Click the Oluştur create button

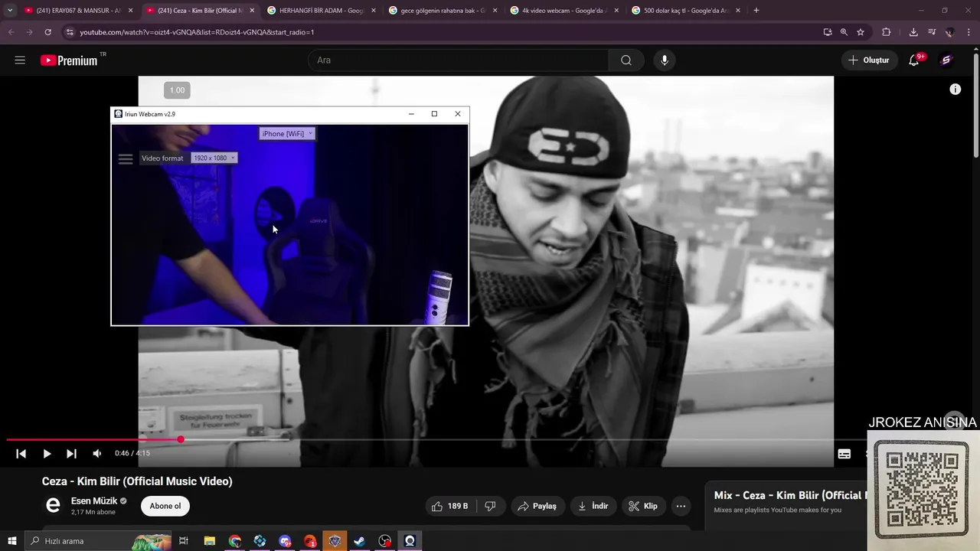(869, 60)
